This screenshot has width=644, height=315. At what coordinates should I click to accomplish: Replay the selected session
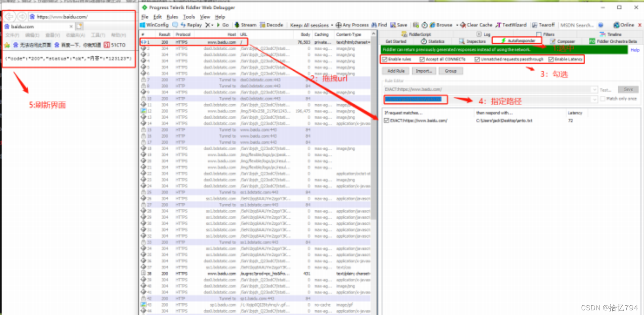tap(191, 25)
